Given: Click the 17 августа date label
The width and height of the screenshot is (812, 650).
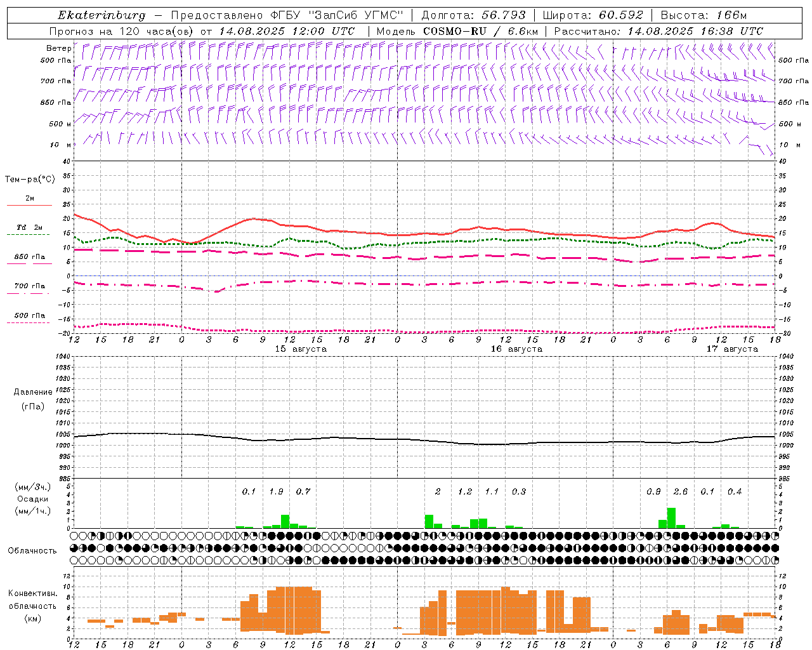Looking at the screenshot, I should pyautogui.click(x=732, y=349).
